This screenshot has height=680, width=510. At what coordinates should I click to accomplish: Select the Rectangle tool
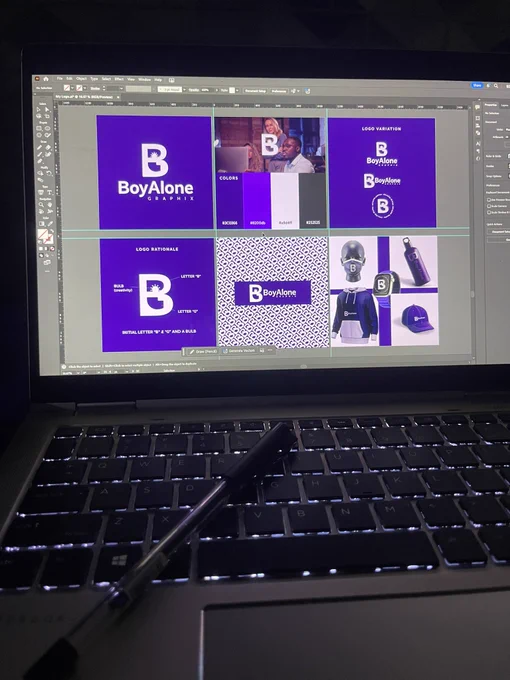(39, 128)
